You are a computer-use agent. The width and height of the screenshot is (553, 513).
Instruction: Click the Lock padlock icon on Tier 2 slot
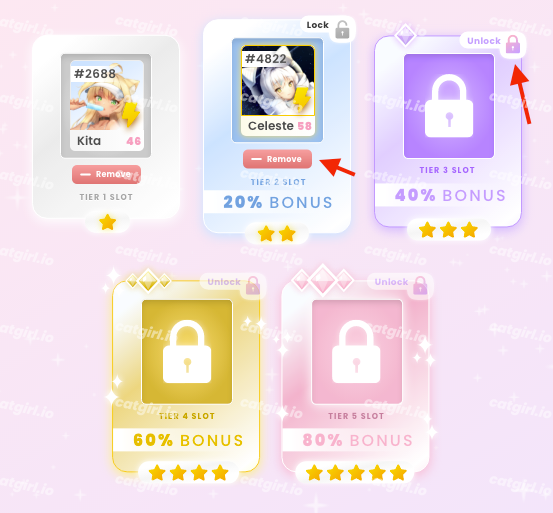(x=342, y=30)
